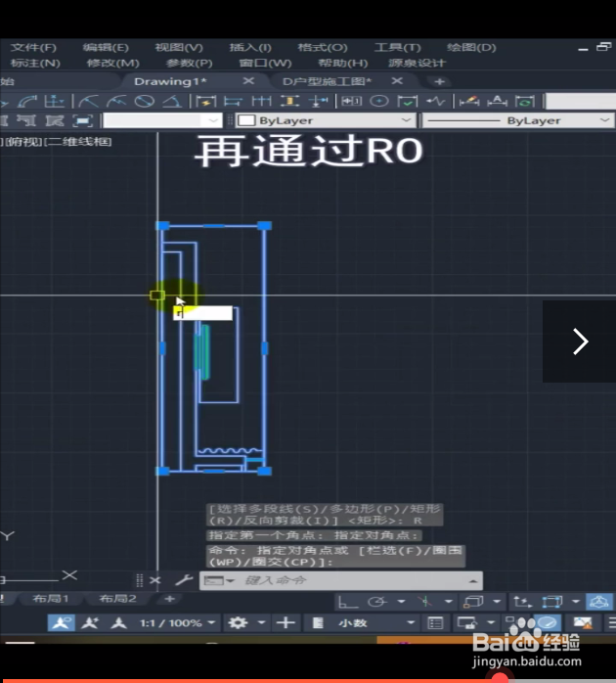This screenshot has width=616, height=683.
Task: Click the [俯视] view control label
Action: [22, 142]
